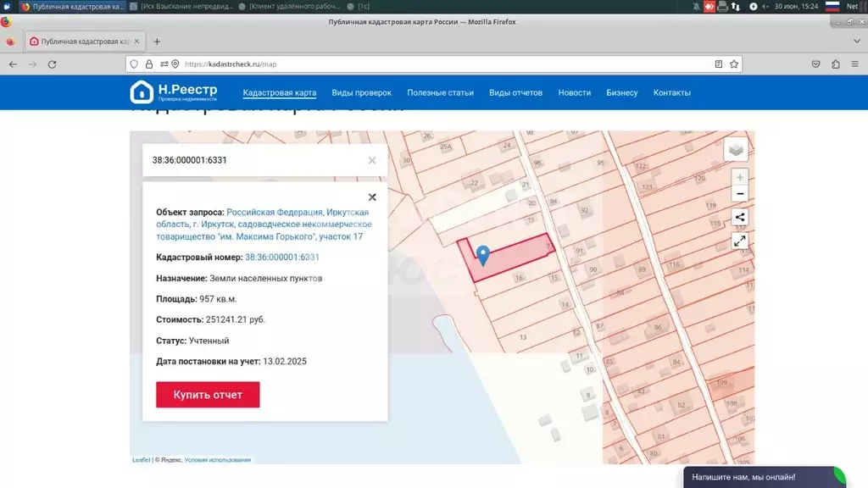Expand the Firefox list all tabs arrow
The image size is (868, 488).
pyautogui.click(x=856, y=41)
